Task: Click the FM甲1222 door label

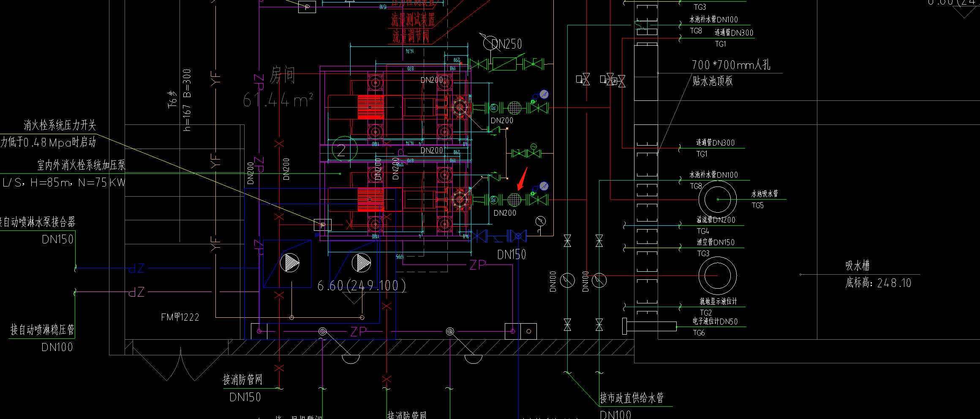Action: coord(180,317)
